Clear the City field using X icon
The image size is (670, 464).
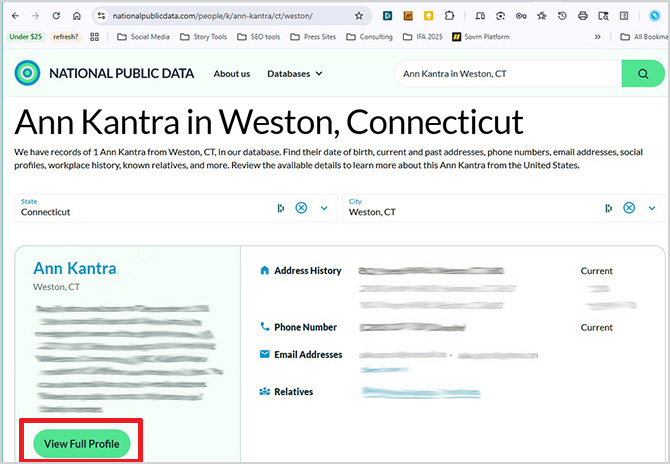(629, 208)
